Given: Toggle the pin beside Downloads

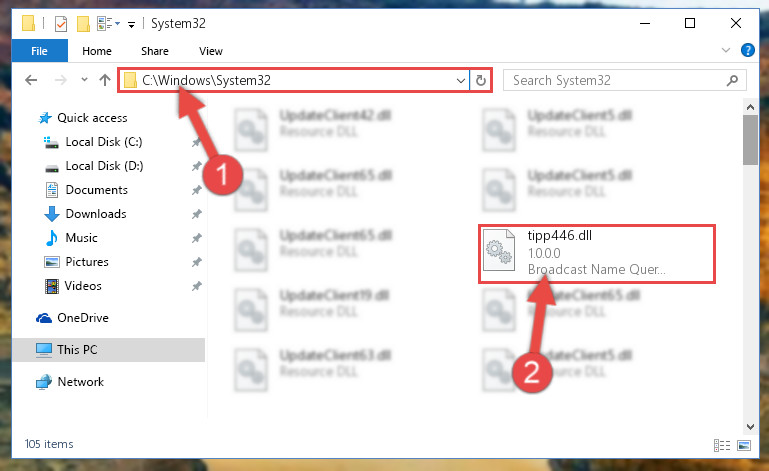Looking at the screenshot, I should (x=196, y=214).
